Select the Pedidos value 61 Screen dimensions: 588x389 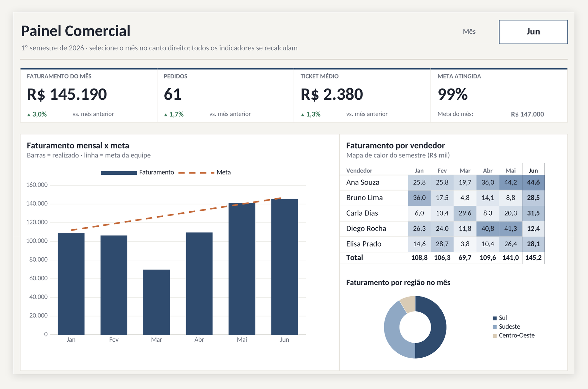tap(172, 94)
